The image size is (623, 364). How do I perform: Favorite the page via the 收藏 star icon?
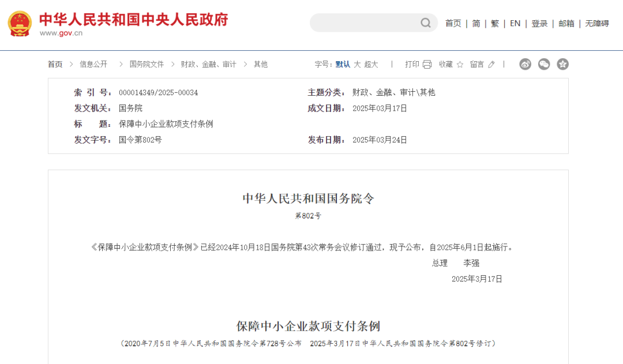pos(460,65)
